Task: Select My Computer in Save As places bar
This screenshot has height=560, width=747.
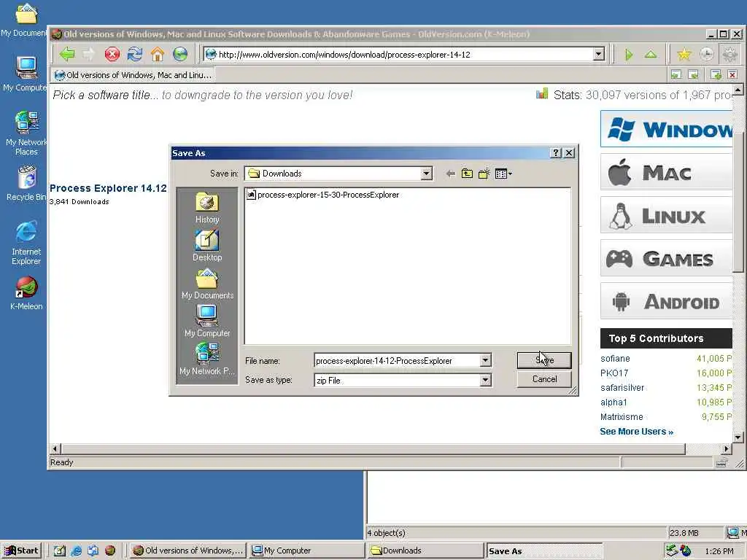Action: click(x=207, y=322)
